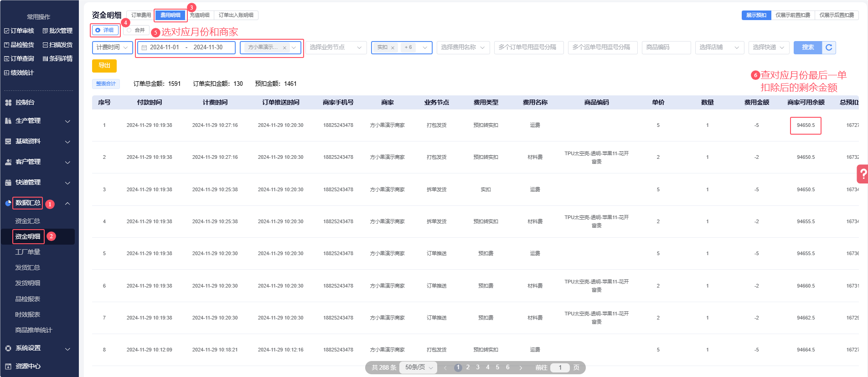
Task: Click the red help question mark icon
Action: coord(863,174)
